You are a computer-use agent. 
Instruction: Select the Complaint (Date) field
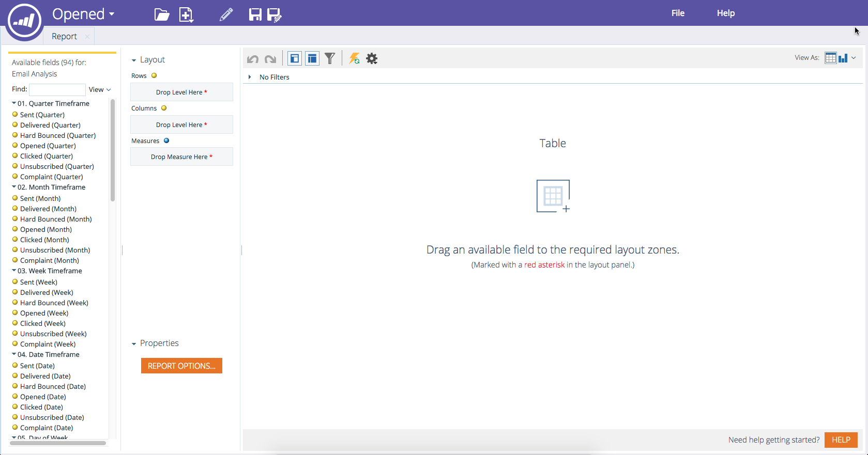47,428
